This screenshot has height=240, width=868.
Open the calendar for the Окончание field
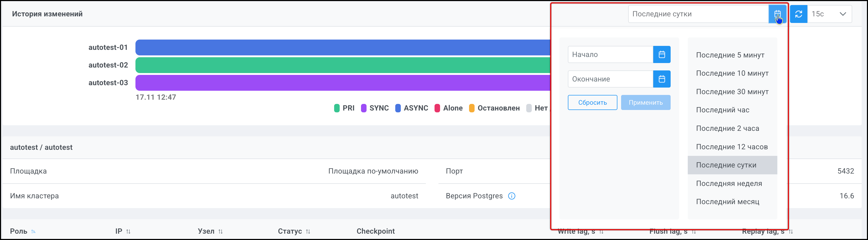[x=661, y=79]
